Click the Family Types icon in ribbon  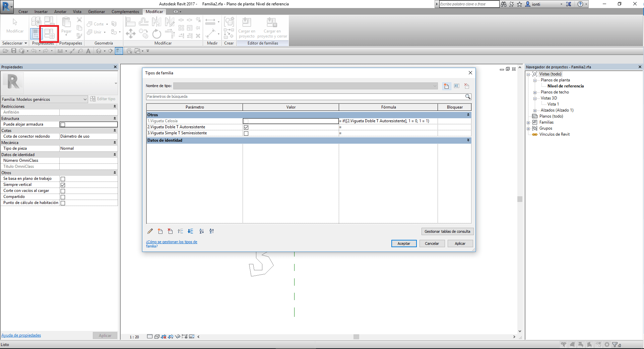point(49,33)
